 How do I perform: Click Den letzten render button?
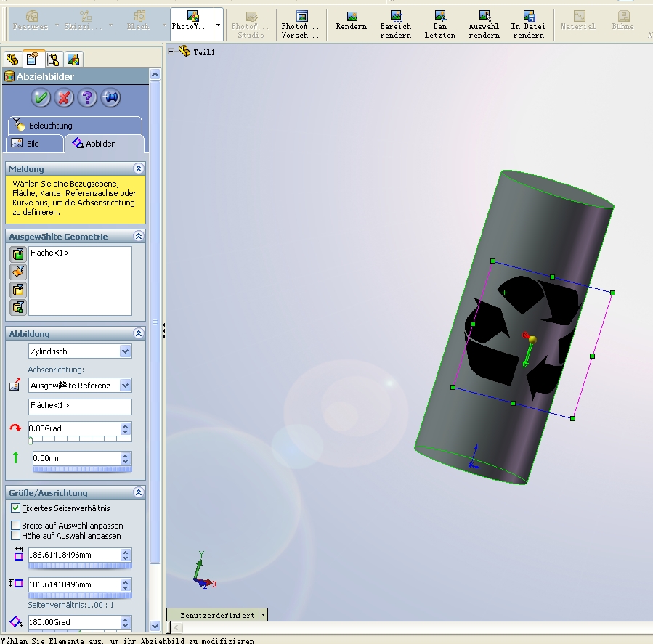(439, 25)
